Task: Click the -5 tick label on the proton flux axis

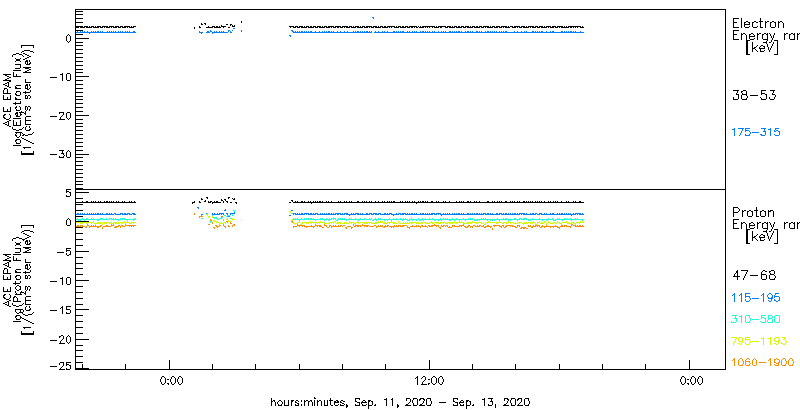Action: (x=65, y=251)
